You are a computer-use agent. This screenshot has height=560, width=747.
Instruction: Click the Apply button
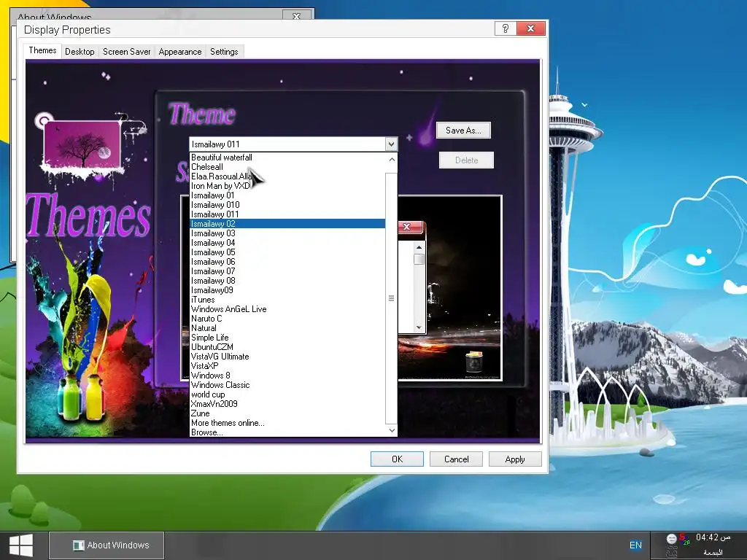pyautogui.click(x=515, y=459)
